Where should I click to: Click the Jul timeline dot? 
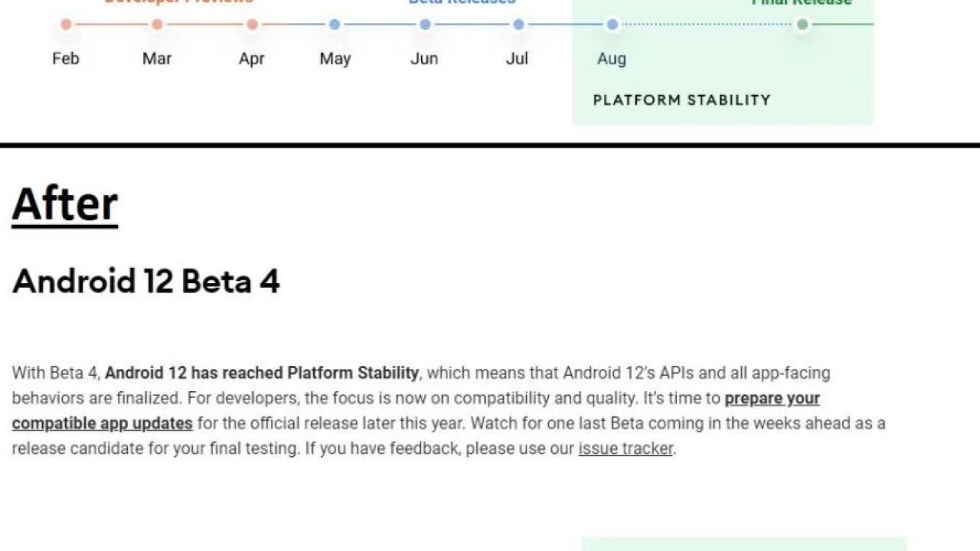pyautogui.click(x=518, y=24)
